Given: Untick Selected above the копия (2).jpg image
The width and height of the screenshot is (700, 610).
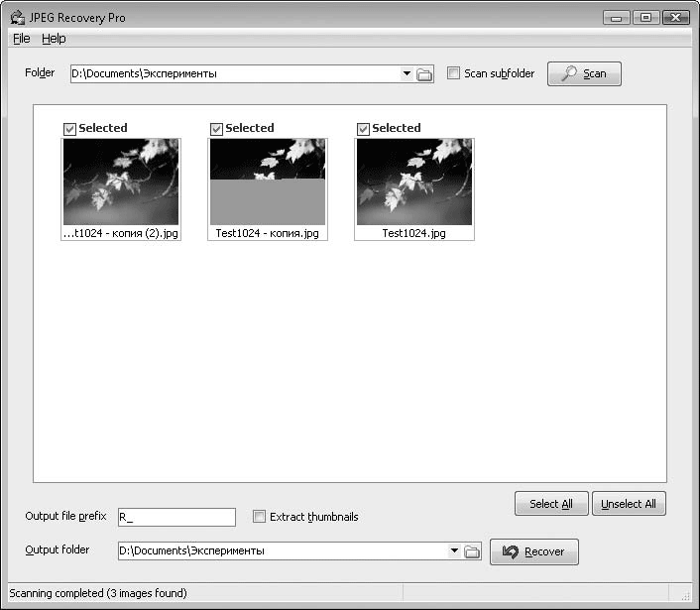Looking at the screenshot, I should 69,128.
